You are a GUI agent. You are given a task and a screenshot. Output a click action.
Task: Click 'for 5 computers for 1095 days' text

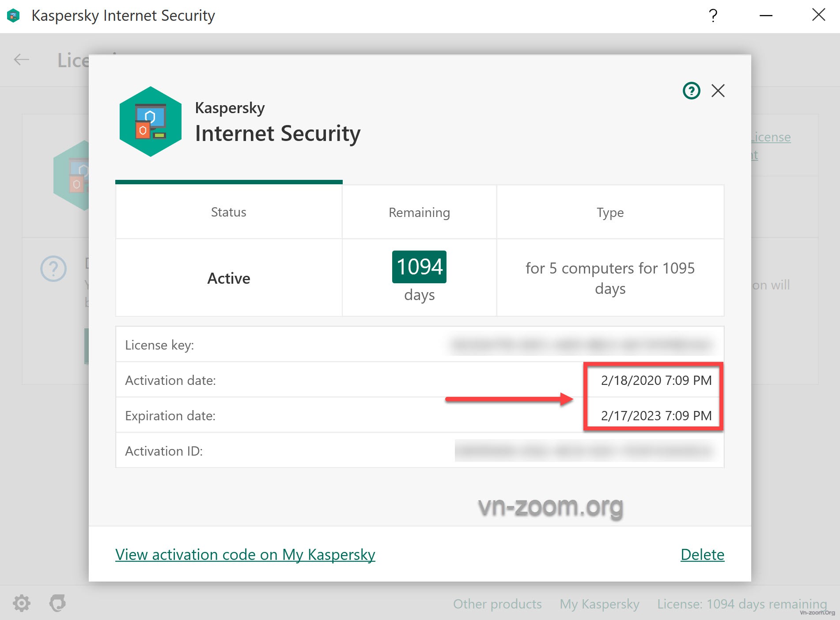(x=610, y=278)
